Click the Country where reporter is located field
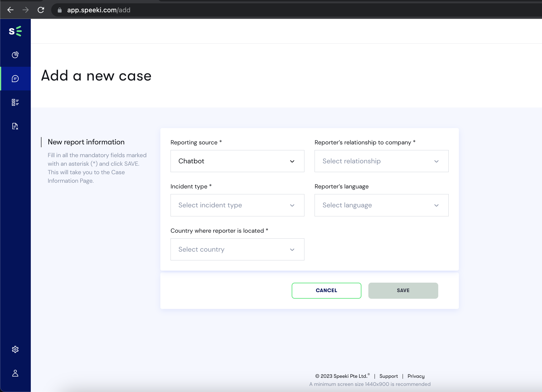This screenshot has width=542, height=392. [237, 249]
